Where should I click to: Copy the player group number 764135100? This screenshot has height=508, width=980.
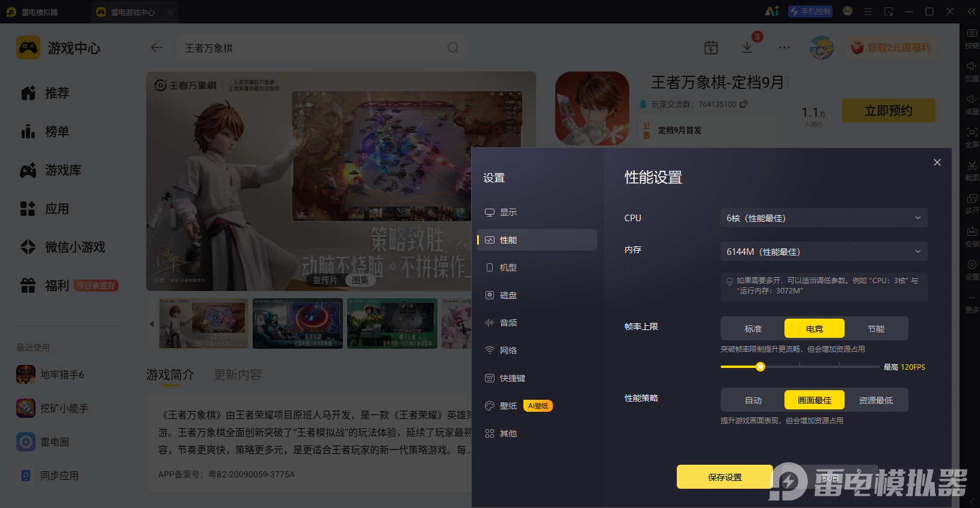[744, 104]
